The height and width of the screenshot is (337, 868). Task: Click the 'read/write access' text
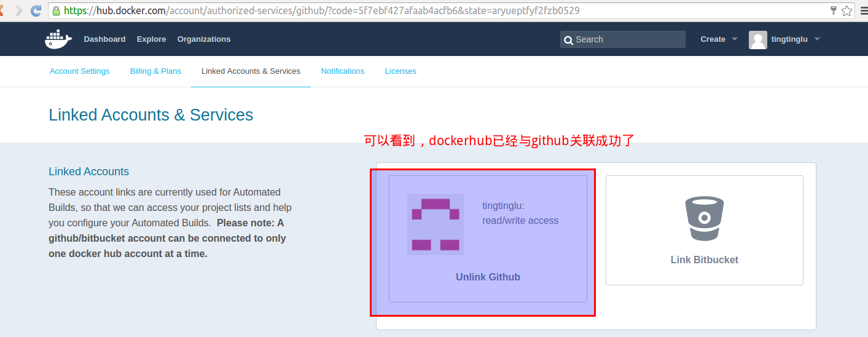click(x=520, y=220)
